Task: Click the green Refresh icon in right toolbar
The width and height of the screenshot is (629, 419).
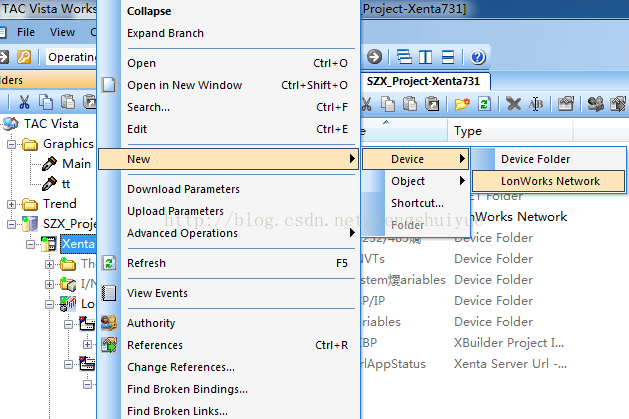Action: coord(484,104)
